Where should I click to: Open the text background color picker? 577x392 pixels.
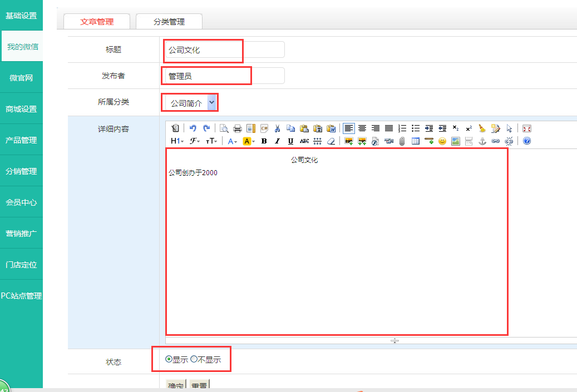point(249,141)
